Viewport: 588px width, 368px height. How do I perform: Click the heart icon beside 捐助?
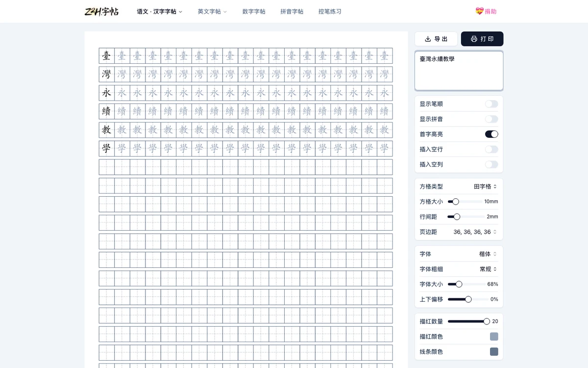pos(479,11)
